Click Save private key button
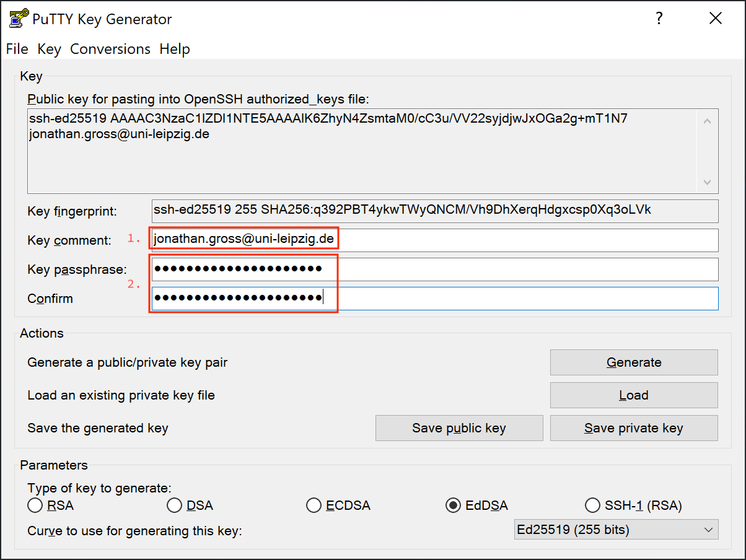This screenshot has height=560, width=746. click(x=634, y=428)
